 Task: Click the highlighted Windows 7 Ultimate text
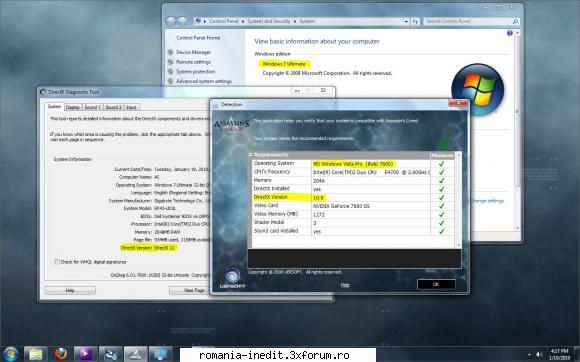coord(284,64)
